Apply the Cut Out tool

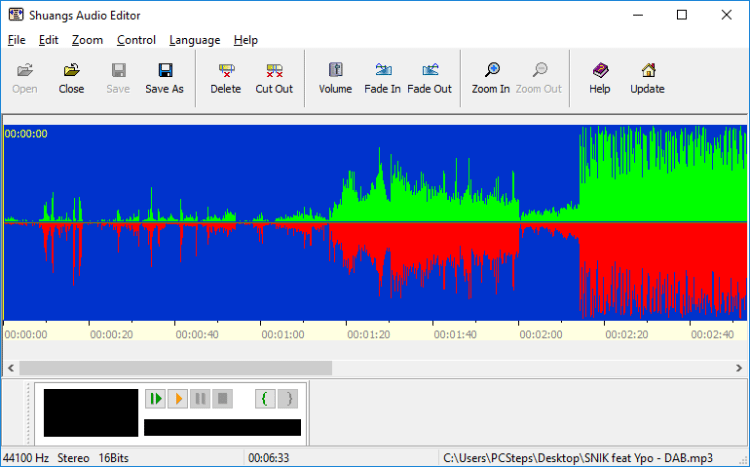(x=274, y=70)
